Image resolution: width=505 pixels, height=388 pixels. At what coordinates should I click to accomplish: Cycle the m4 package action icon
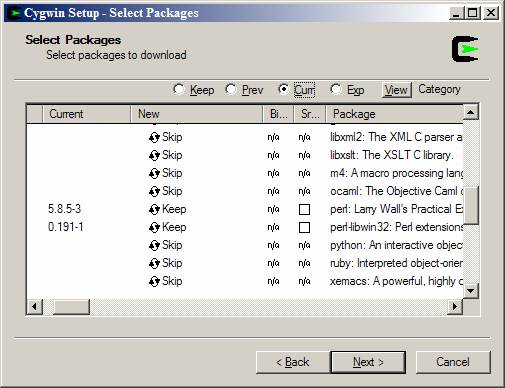pos(154,173)
